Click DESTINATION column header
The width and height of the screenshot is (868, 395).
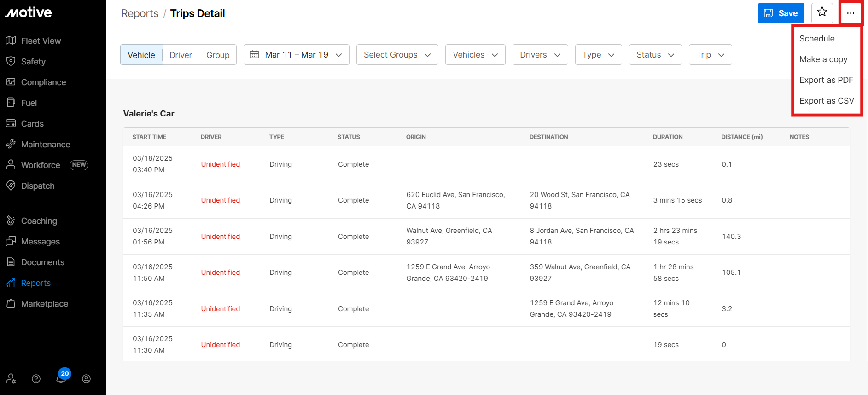[548, 137]
